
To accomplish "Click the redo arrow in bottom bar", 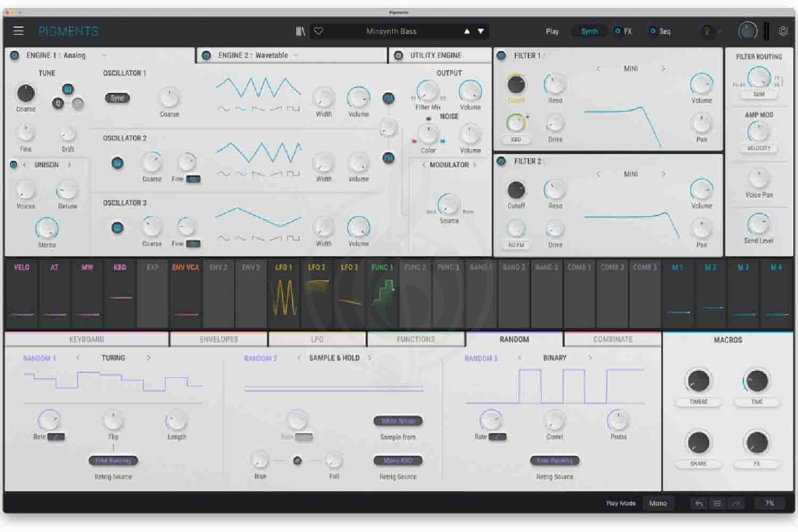I will pyautogui.click(x=736, y=503).
